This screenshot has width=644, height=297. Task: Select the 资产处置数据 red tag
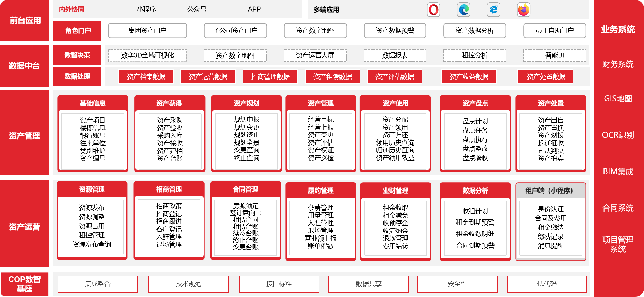click(546, 77)
